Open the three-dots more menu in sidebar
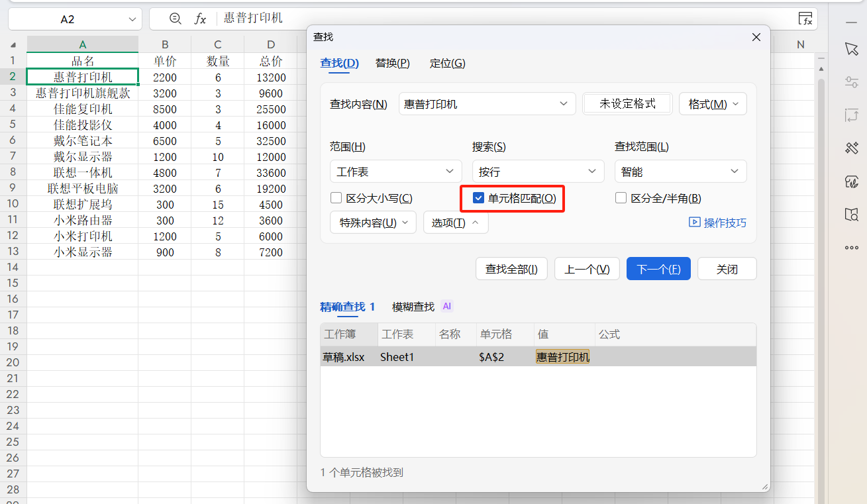Screen dimensions: 867x504 coord(852,248)
